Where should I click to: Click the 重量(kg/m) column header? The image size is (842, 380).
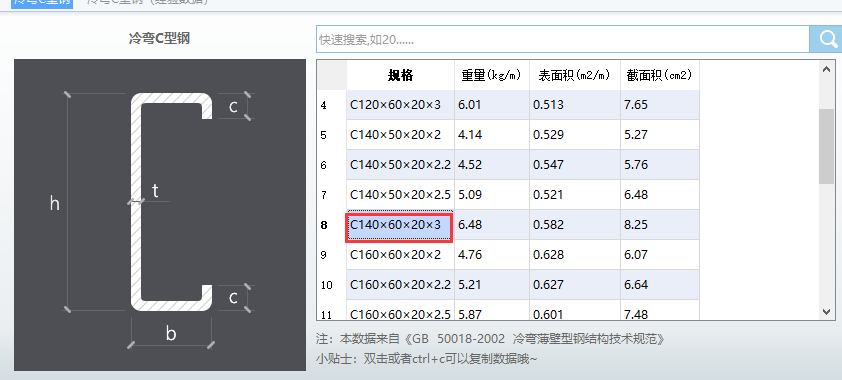[x=492, y=75]
